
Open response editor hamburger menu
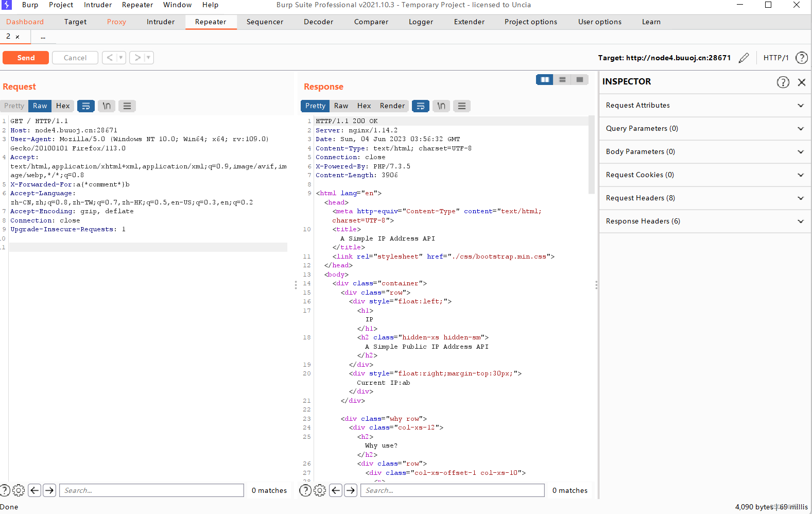[462, 106]
